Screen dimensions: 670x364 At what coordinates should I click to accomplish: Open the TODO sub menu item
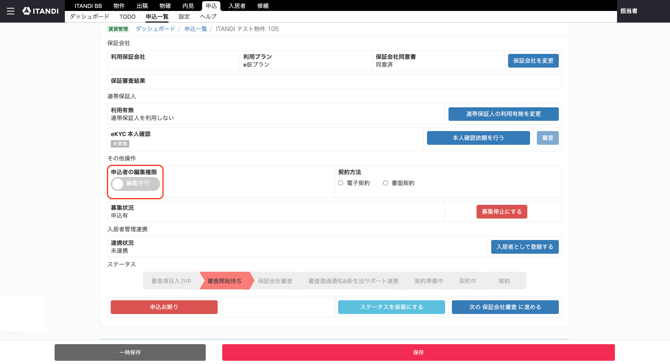[127, 17]
